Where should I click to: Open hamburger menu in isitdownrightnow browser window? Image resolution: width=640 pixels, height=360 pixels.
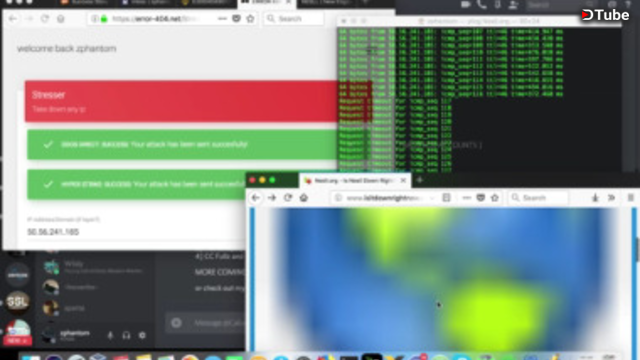click(630, 198)
